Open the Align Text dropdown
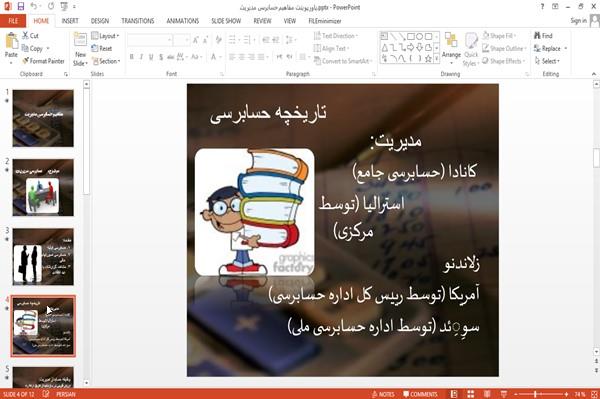This screenshot has height=399, width=600. coord(331,49)
